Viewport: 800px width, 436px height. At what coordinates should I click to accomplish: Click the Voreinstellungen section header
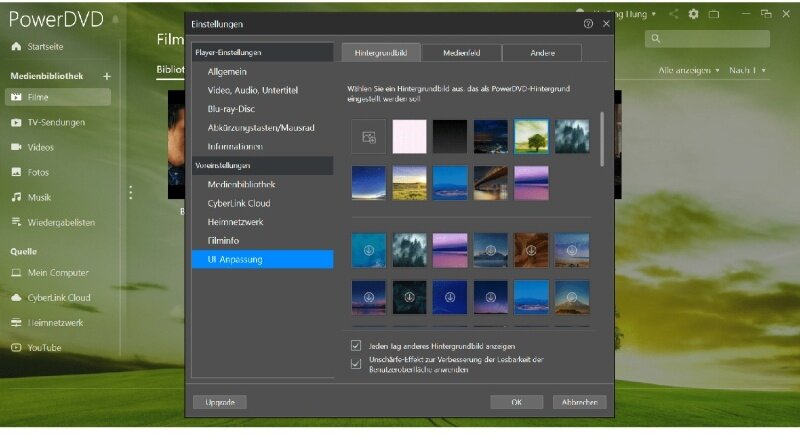coord(263,166)
